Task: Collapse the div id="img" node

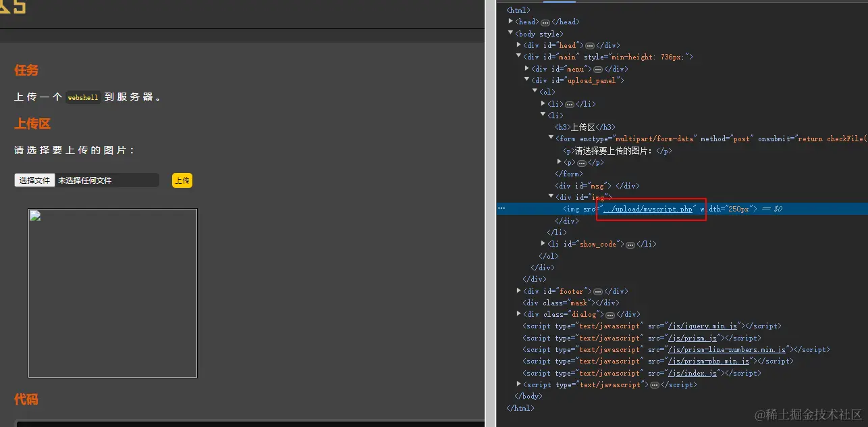Action: tap(551, 197)
